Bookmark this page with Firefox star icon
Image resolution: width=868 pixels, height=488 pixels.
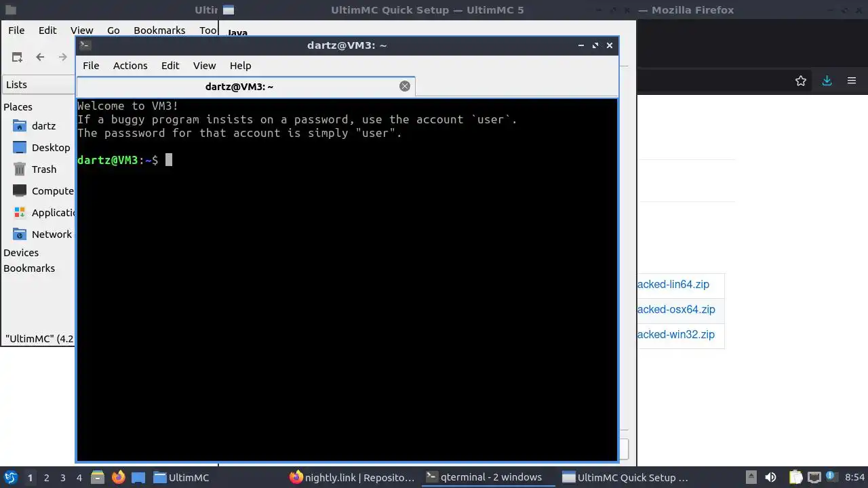[801, 81]
